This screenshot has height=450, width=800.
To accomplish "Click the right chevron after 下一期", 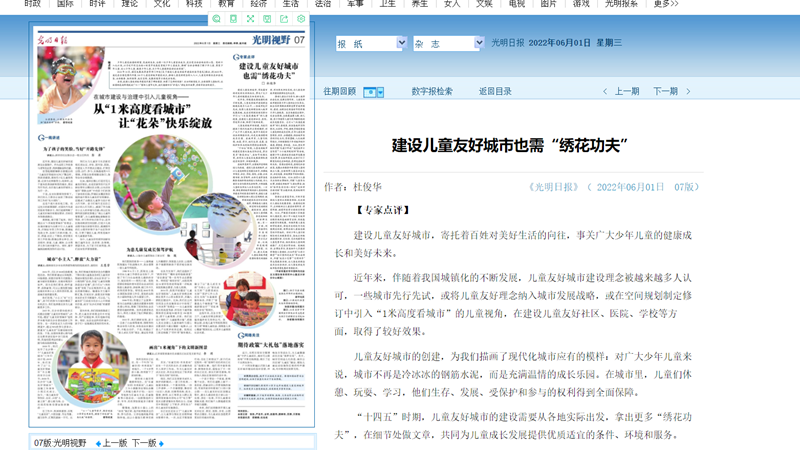I will click(x=688, y=91).
